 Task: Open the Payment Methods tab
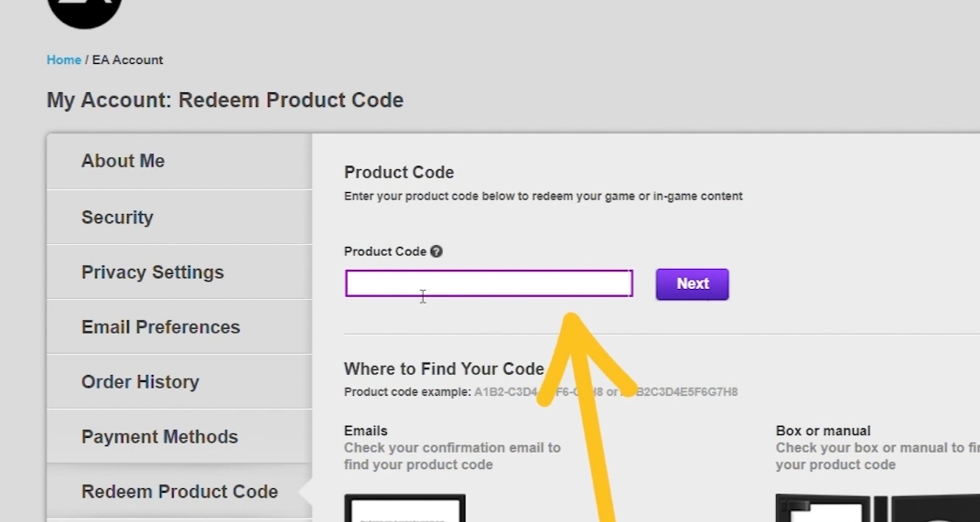point(160,437)
